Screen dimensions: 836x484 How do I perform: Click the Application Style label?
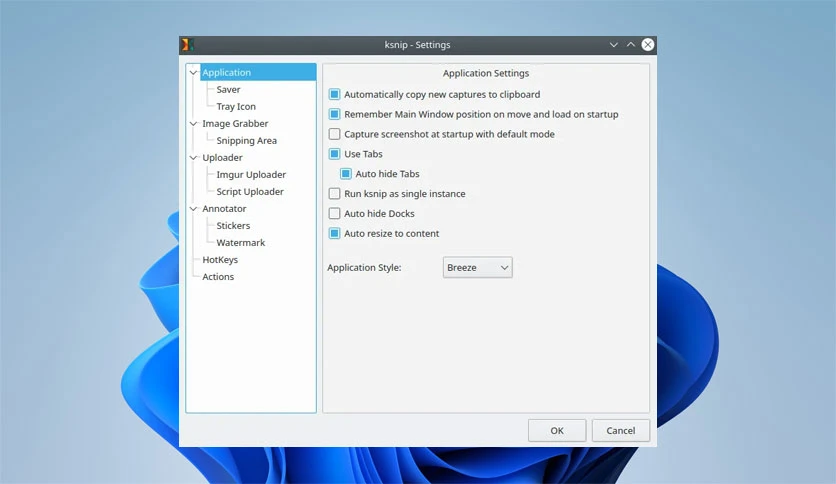(364, 268)
